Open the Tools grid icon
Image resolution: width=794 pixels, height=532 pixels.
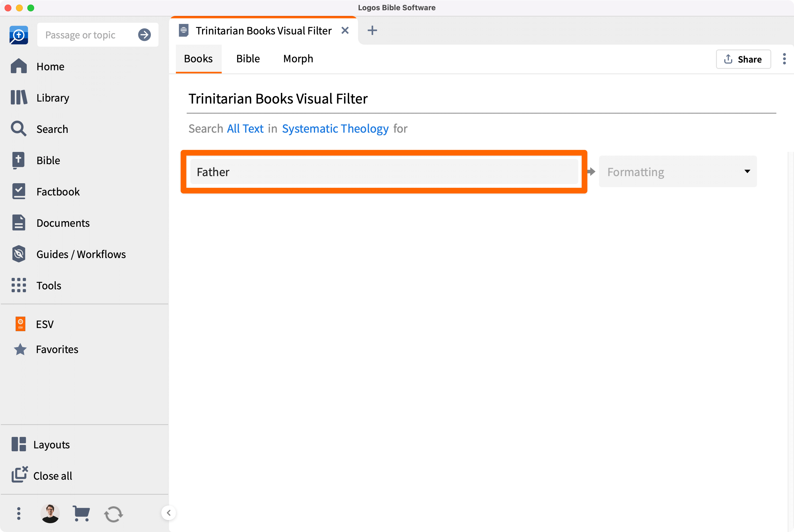pyautogui.click(x=19, y=285)
